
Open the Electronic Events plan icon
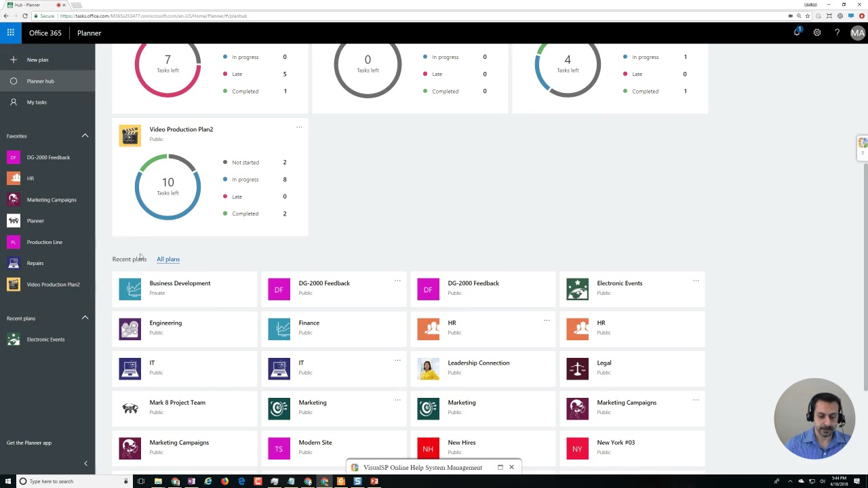coord(578,289)
